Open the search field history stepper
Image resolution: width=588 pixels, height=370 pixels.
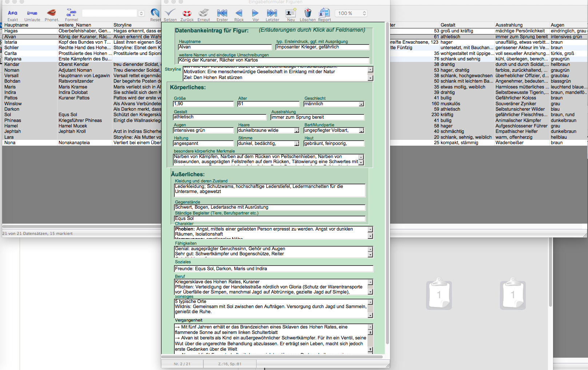(x=142, y=13)
